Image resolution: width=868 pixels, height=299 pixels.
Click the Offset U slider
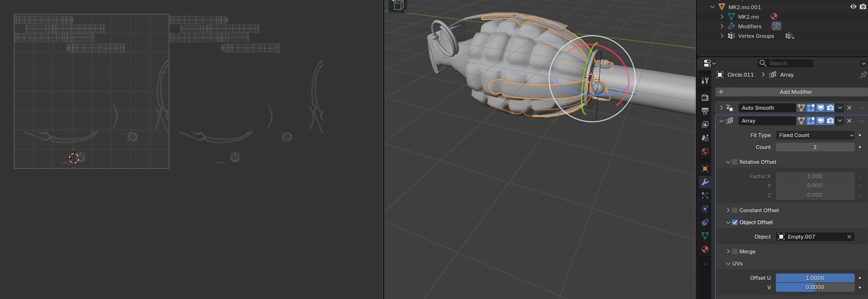pyautogui.click(x=815, y=278)
